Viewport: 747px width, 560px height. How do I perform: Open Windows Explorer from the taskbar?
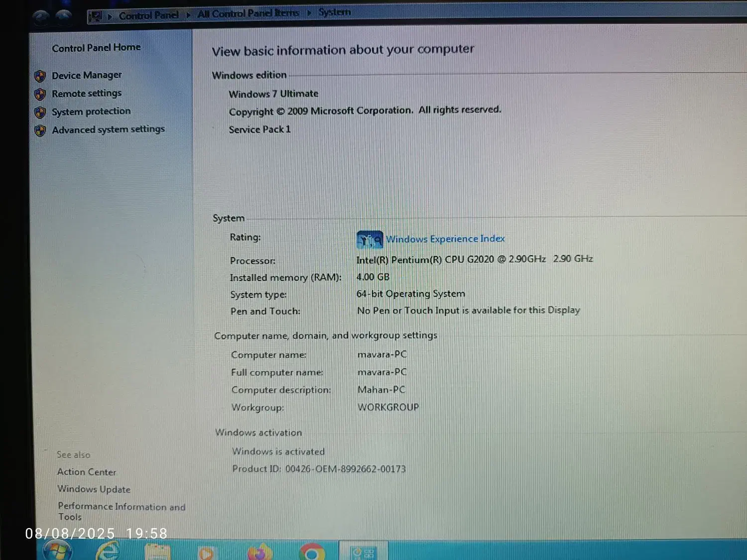coord(157,552)
